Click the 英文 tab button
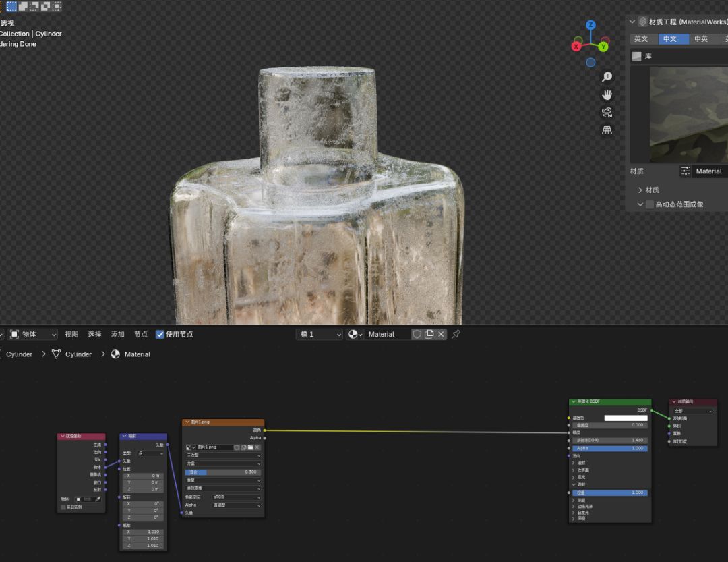Image resolution: width=728 pixels, height=562 pixels. point(641,39)
